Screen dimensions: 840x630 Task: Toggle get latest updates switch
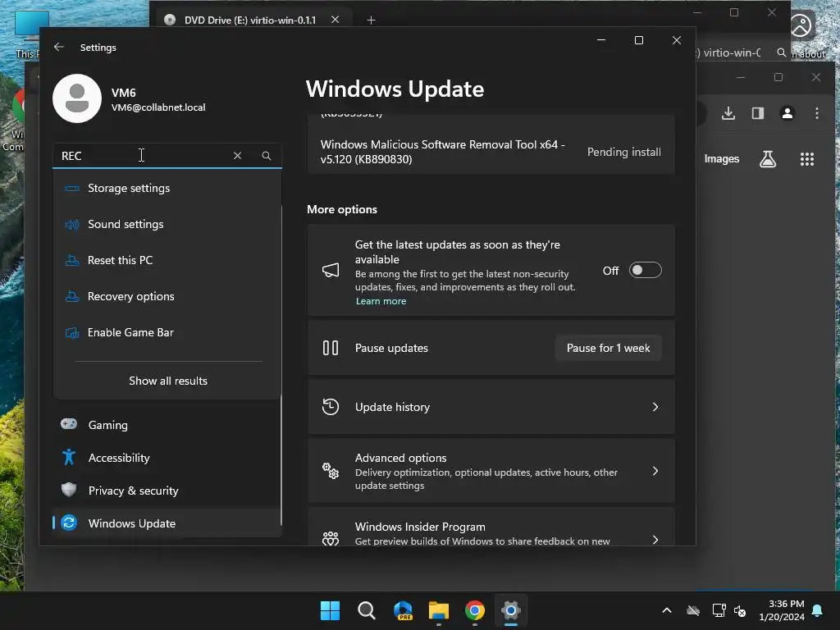[x=645, y=270]
